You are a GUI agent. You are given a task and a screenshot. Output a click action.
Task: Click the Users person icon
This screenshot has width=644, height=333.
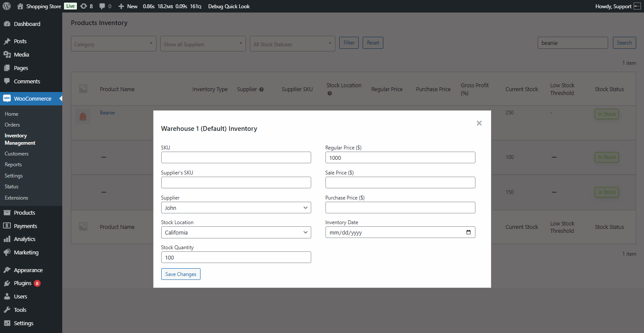click(7, 296)
